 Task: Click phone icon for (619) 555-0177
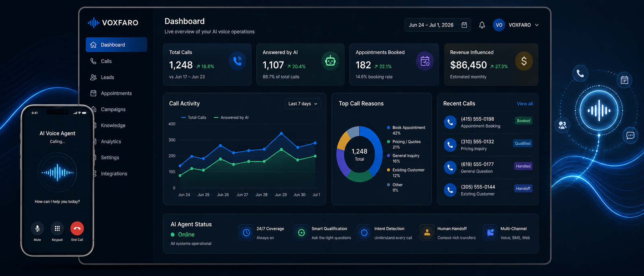450,167
